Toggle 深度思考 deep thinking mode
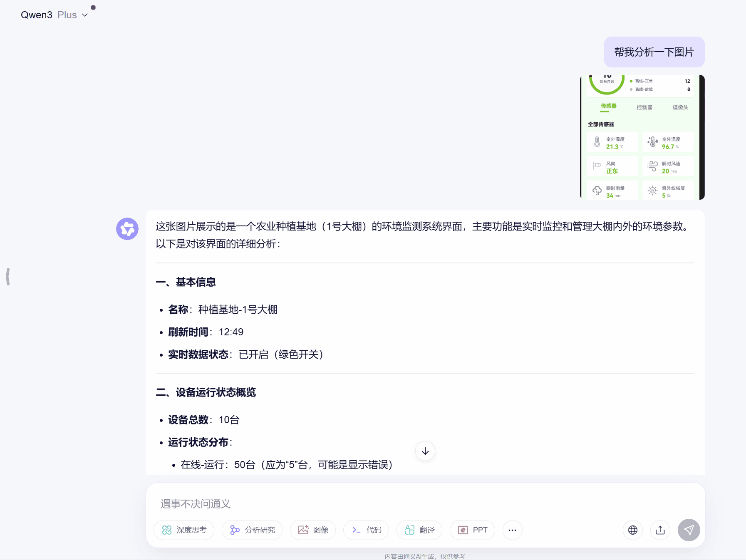746x560 pixels. (184, 530)
